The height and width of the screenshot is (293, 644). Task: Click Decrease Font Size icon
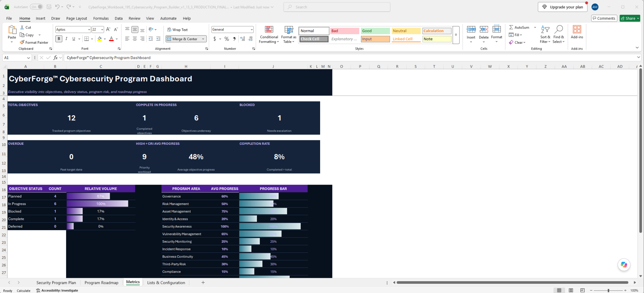(116, 29)
